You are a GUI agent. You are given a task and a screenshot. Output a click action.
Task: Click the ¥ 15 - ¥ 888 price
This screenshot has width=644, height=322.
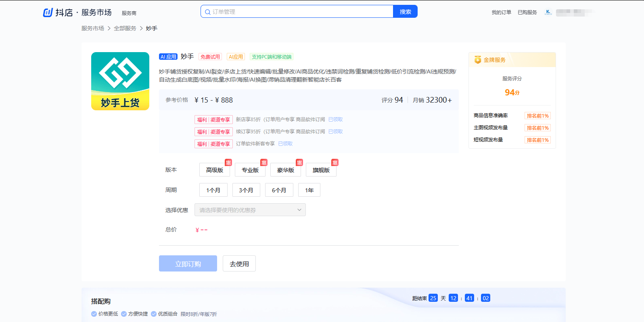(x=213, y=100)
